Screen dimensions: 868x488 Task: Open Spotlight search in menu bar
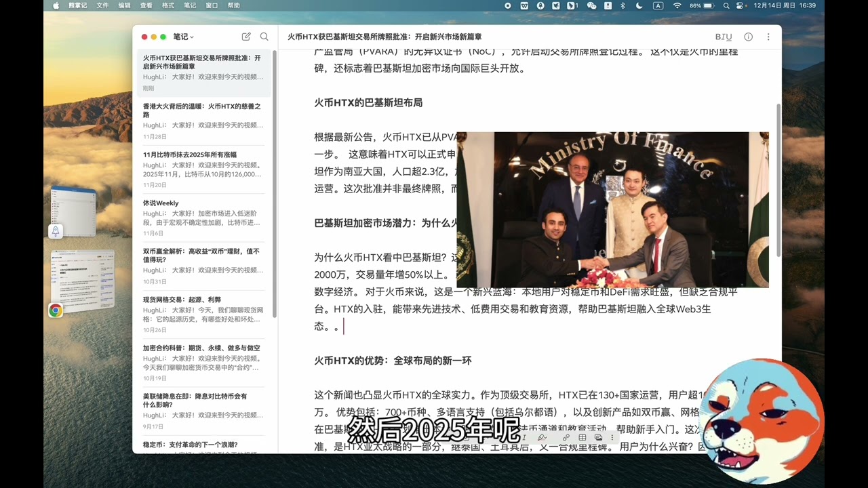(727, 5)
